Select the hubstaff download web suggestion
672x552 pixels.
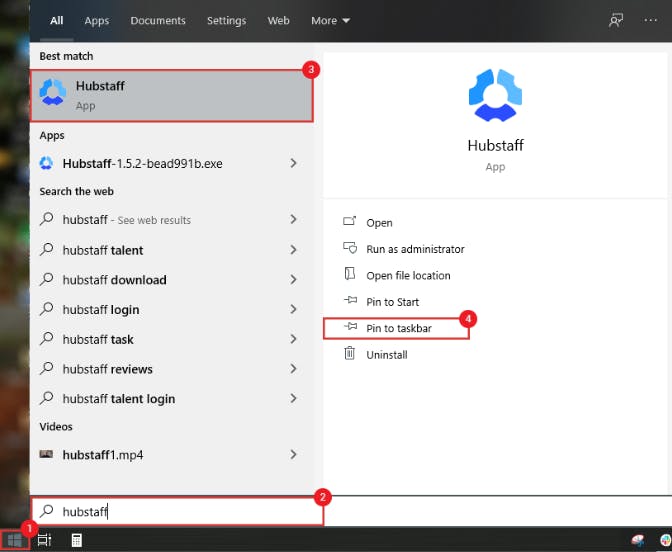(x=171, y=279)
